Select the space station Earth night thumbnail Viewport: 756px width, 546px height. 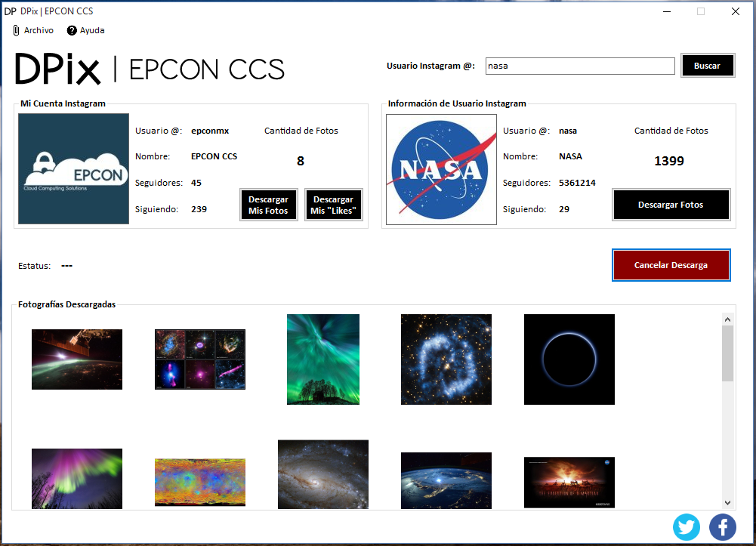click(x=77, y=359)
